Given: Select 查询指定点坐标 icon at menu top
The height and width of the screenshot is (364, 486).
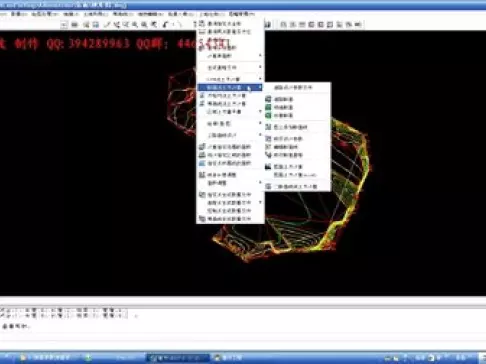Looking at the screenshot, I should click(x=220, y=24).
